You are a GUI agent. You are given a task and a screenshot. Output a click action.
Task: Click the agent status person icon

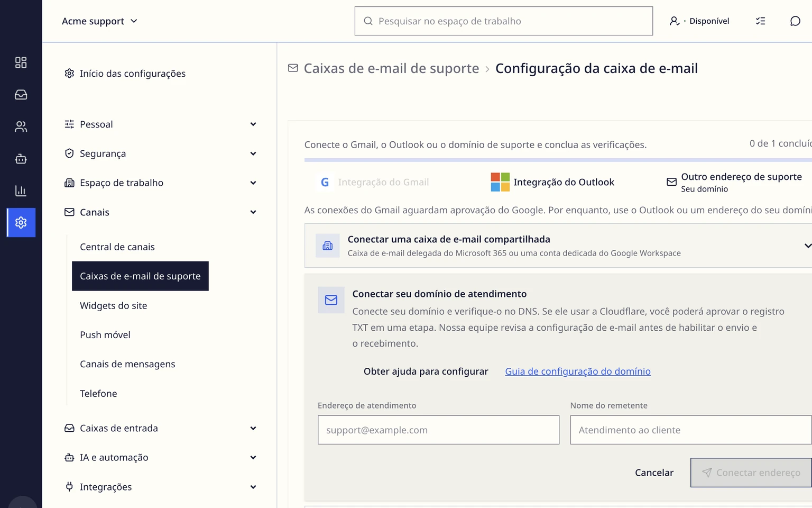point(675,21)
